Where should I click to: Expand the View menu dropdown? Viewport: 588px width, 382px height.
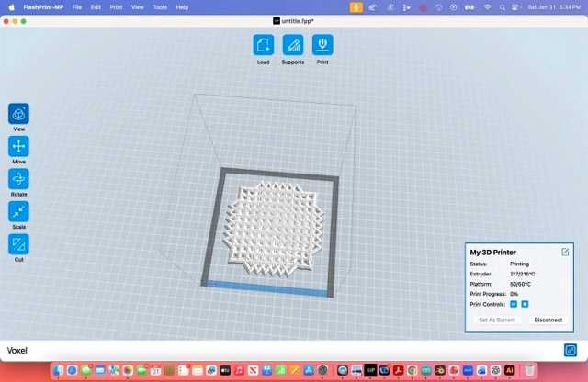(137, 6)
